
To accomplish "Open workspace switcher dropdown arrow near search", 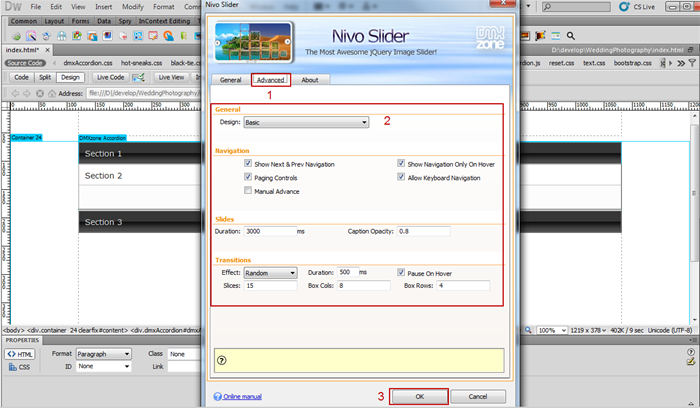I will 529,6.
